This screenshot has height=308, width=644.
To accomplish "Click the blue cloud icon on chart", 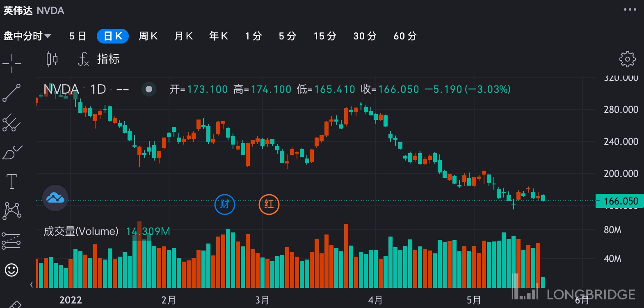I will (55, 198).
